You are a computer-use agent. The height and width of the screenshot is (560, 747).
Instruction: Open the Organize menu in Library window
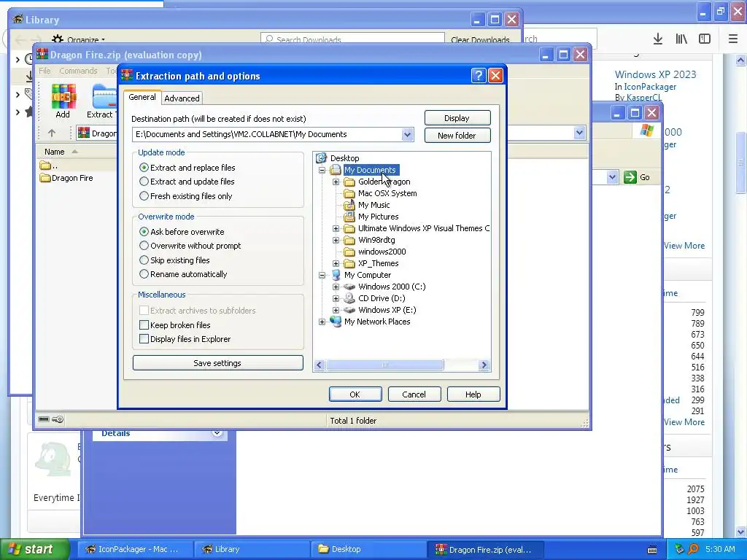point(79,39)
